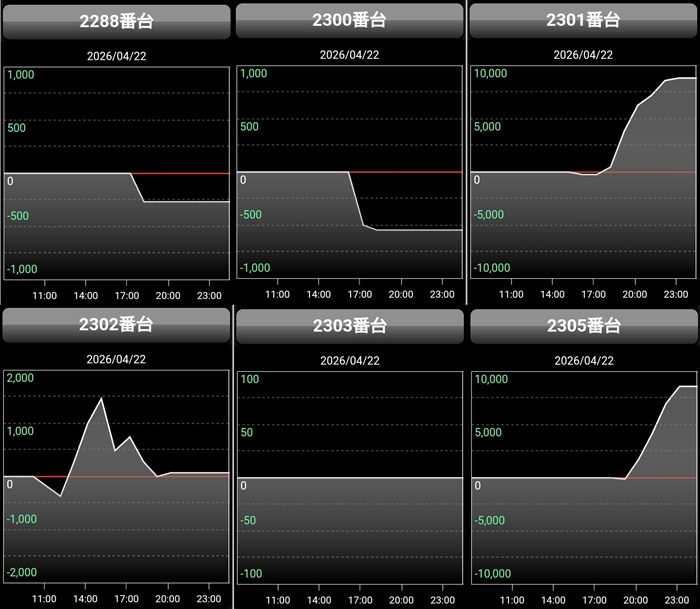Tap the 2301番台 header button
The width and height of the screenshot is (700, 609).
[583, 20]
